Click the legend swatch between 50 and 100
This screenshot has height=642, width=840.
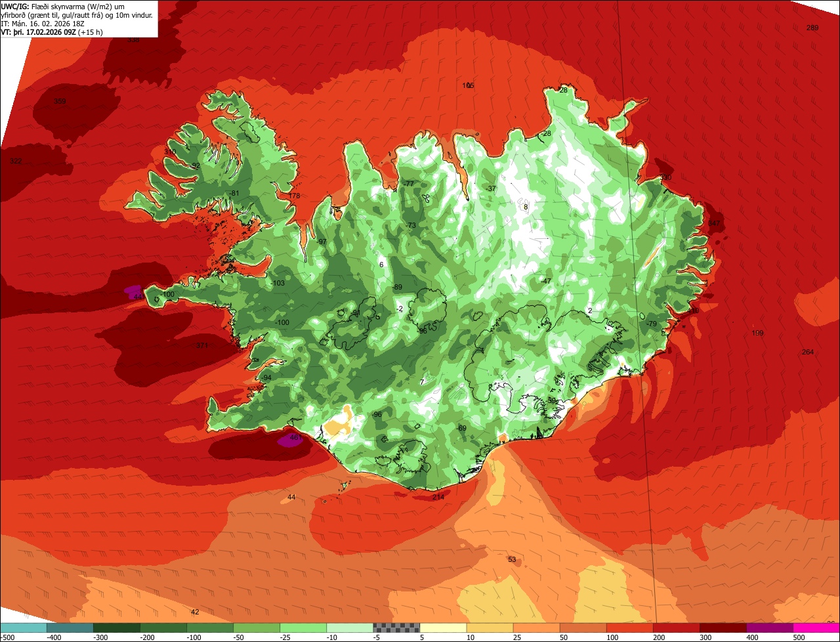click(582, 628)
